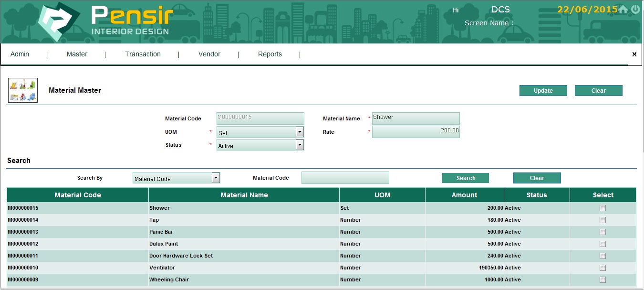The image size is (644, 290).
Task: Click the Pensir logo emblem
Action: 57,22
